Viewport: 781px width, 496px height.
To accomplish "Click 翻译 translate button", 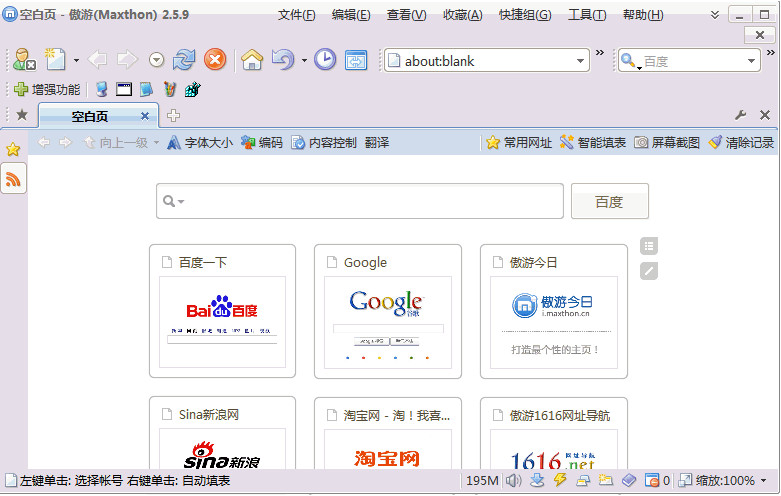I will pyautogui.click(x=377, y=143).
